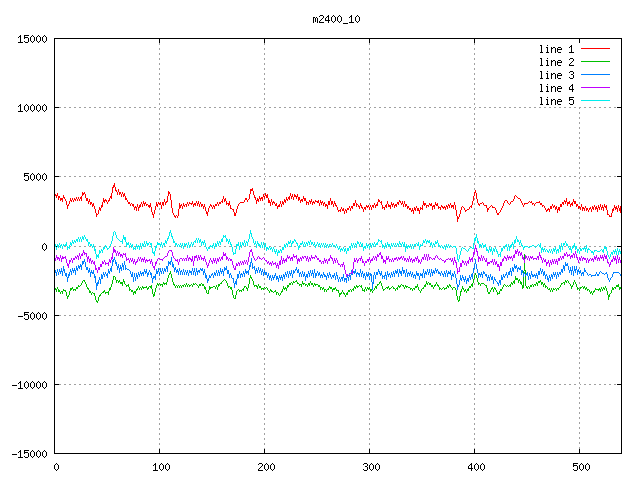This screenshot has width=640, height=480.
Task: Click the plot title m2400_10
Action: 337,19
